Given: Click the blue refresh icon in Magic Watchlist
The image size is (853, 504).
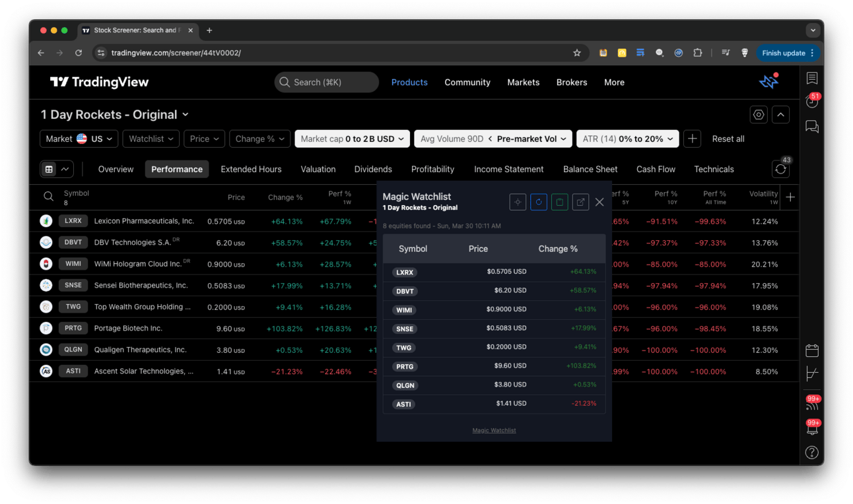Looking at the screenshot, I should click(x=539, y=202).
